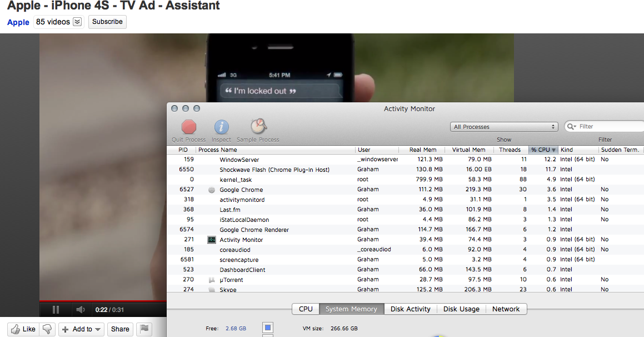
Task: Click the VM size 266.66 GB value
Action: [x=344, y=328]
